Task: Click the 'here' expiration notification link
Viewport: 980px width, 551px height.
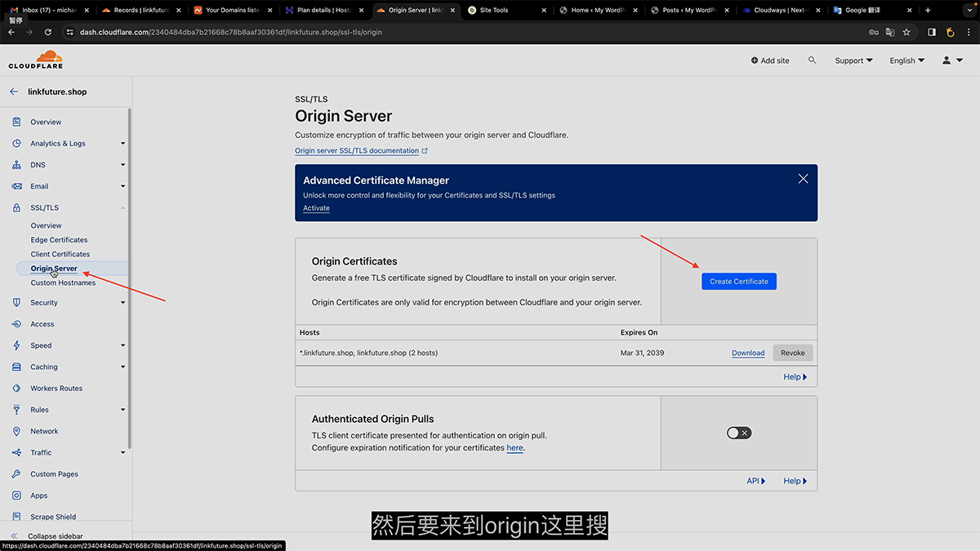Action: coord(514,448)
